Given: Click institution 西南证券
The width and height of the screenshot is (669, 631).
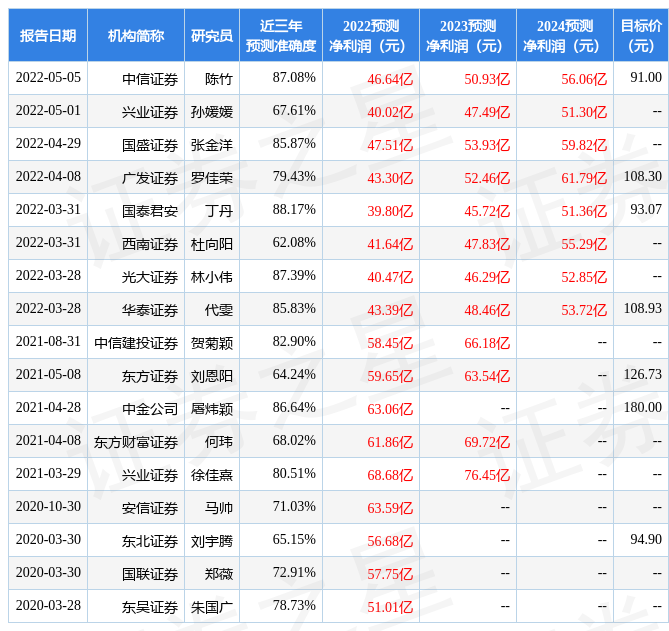Looking at the screenshot, I should (x=150, y=244).
